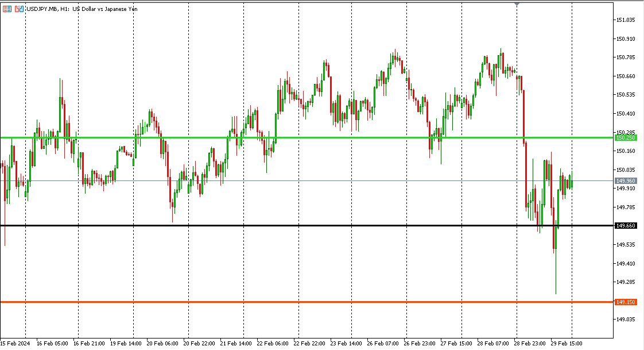The image size is (644, 350).
Task: Click the 26 Feb 07:00 time label
Action: point(382,344)
